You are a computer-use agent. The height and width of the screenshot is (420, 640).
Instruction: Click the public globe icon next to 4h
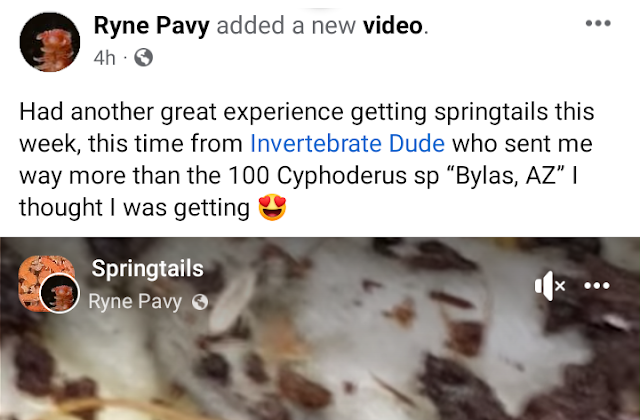(144, 58)
